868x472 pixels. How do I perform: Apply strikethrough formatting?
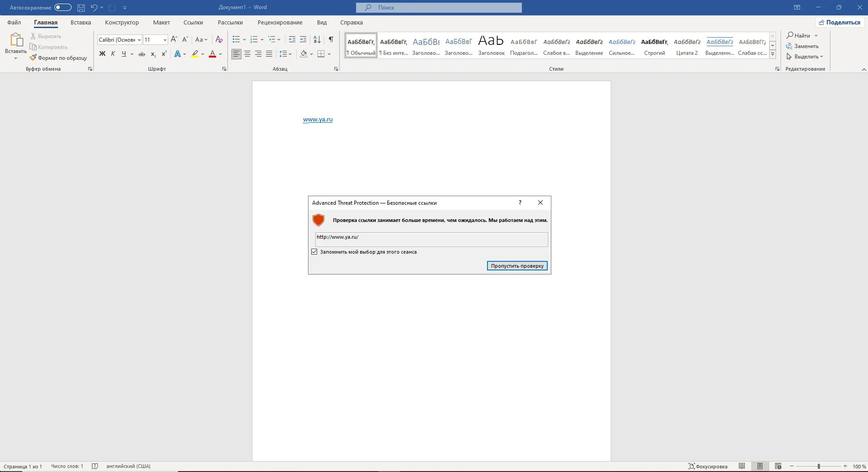click(142, 54)
